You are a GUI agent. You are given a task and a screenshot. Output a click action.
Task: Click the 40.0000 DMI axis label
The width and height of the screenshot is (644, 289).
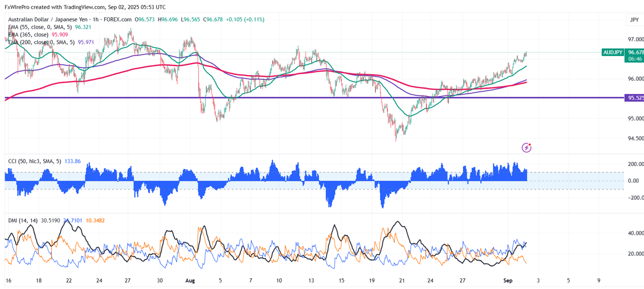click(635, 233)
